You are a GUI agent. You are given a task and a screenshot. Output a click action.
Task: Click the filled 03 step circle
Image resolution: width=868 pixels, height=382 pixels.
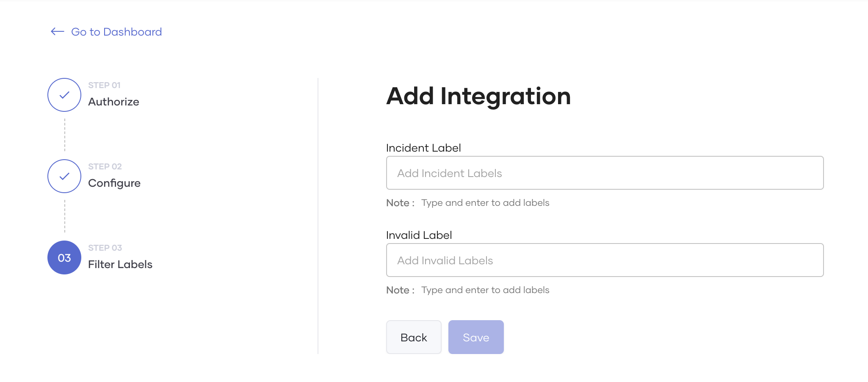(64, 257)
